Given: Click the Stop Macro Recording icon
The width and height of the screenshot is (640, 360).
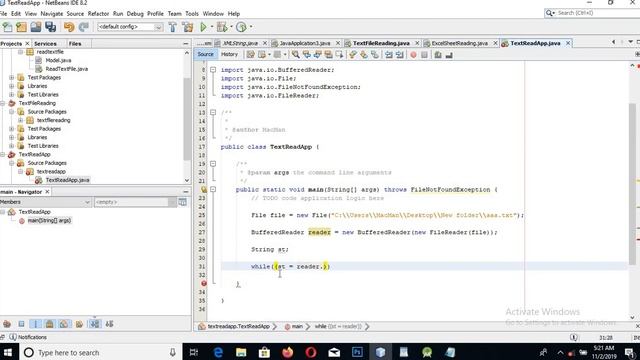Looking at the screenshot, I should (424, 55).
